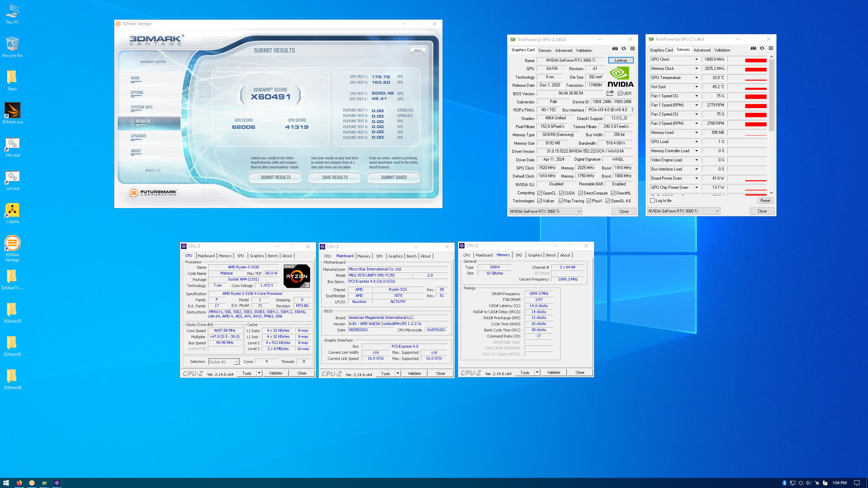Open hamburger menu in GPU-Z Sensors window
The height and width of the screenshot is (488, 868).
point(771,48)
